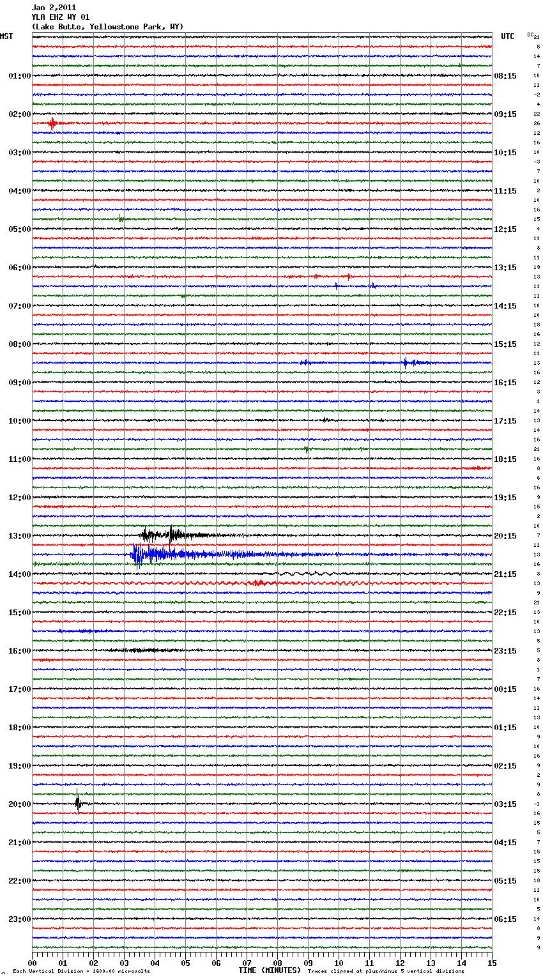Image resolution: width=543 pixels, height=980 pixels.
Task: Click the 'MST' column header
Action: 6,36
